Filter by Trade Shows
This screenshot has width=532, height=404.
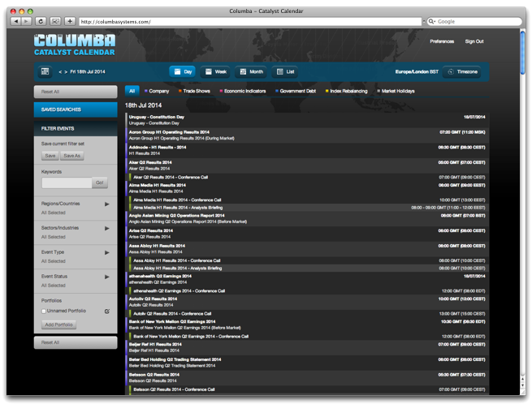(194, 91)
